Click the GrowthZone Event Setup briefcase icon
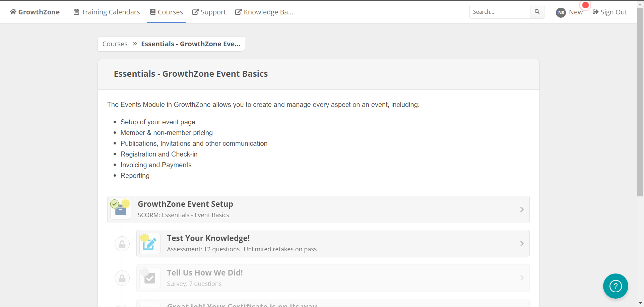This screenshot has height=307, width=644. click(x=121, y=209)
